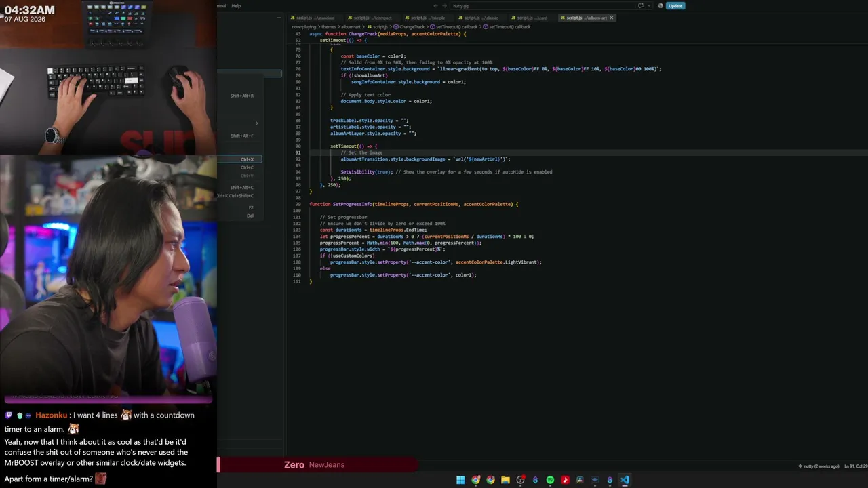Switch to script.js standard tab
This screenshot has width=868, height=488.
[316, 18]
